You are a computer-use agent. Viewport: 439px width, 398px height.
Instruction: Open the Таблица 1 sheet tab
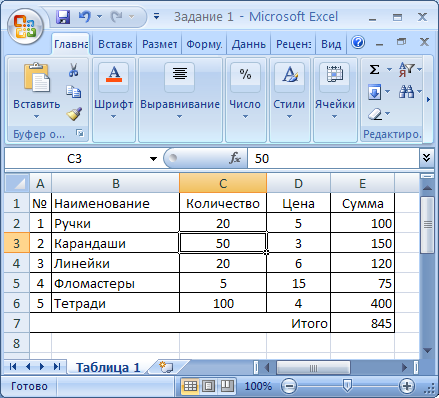click(x=108, y=367)
